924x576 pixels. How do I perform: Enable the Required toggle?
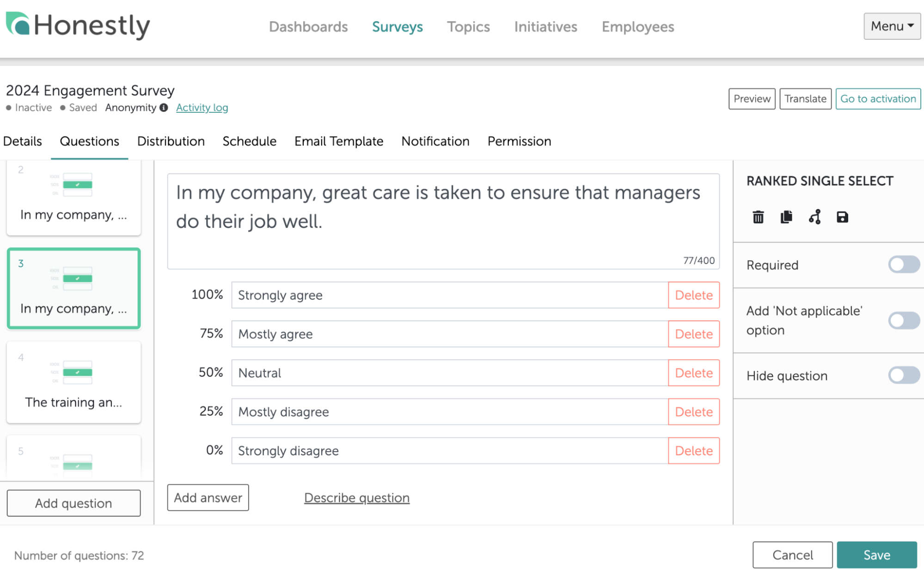(904, 265)
